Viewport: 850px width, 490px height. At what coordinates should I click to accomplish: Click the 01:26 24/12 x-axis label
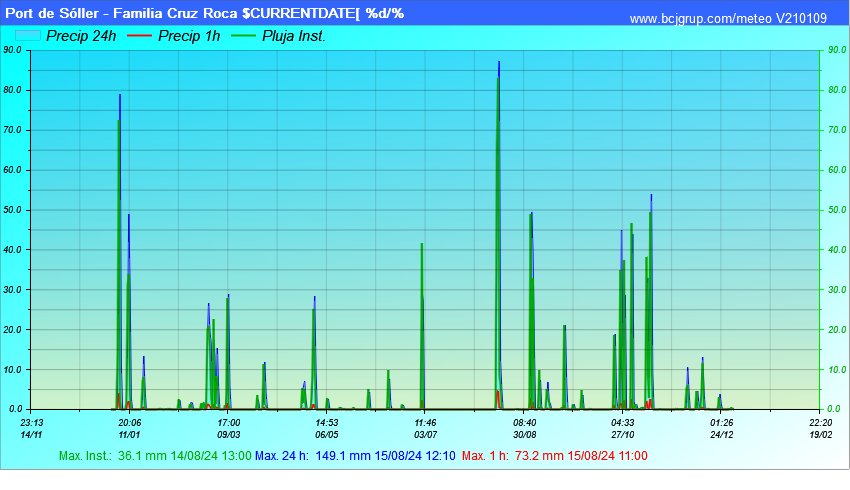pos(721,429)
